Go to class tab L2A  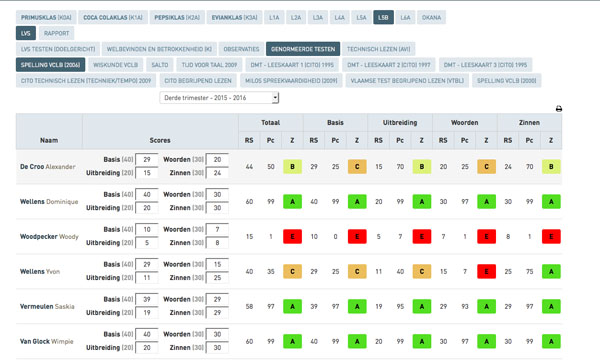click(296, 17)
